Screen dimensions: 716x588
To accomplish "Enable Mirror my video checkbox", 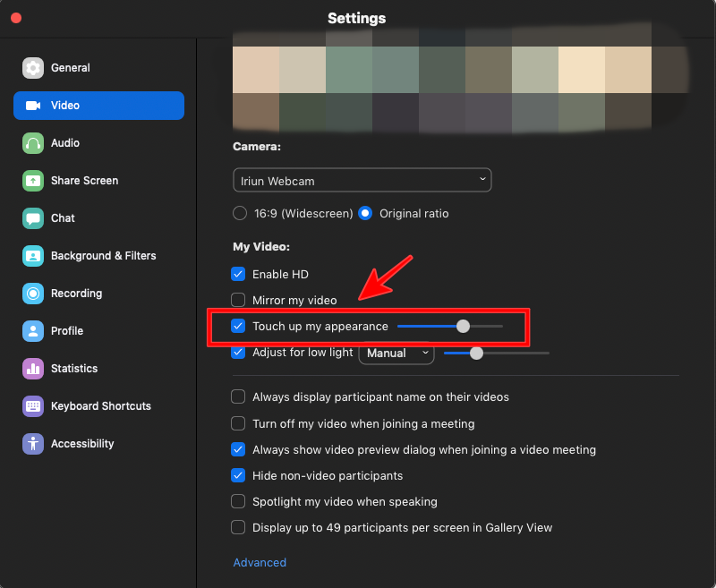I will 238,300.
